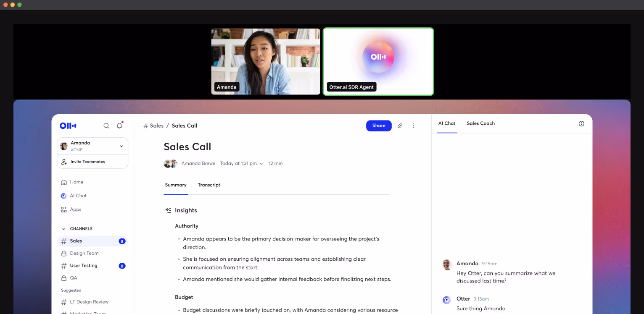
Task: Click the hash icon beside LT Design Review
Action: click(x=64, y=302)
